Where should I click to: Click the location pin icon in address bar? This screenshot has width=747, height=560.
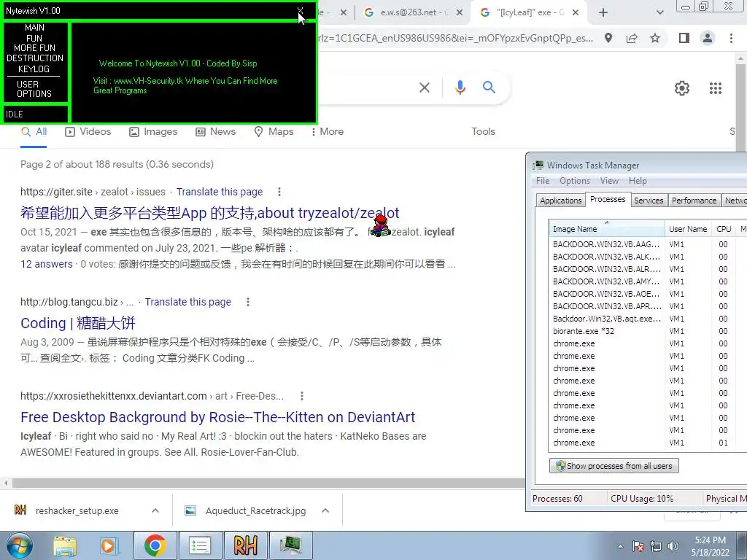608,38
